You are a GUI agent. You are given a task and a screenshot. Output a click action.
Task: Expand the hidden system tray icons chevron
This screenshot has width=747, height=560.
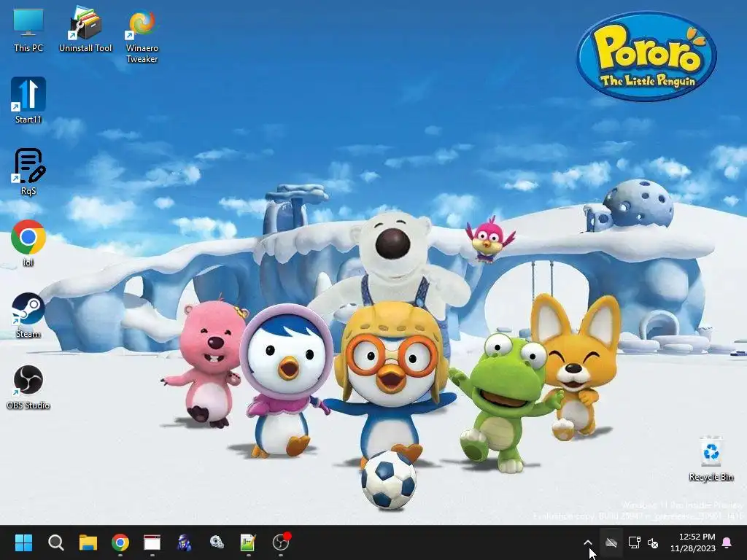(x=588, y=542)
